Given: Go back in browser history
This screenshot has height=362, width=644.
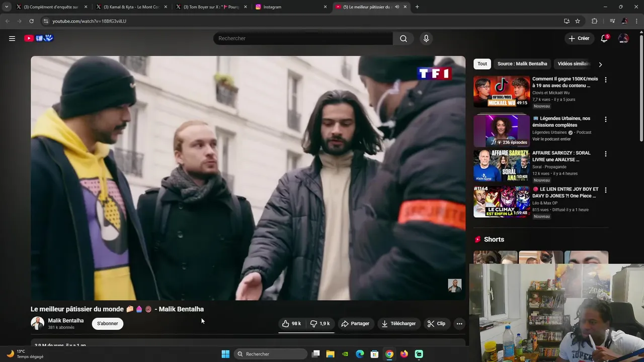Looking at the screenshot, I should coord(7,21).
